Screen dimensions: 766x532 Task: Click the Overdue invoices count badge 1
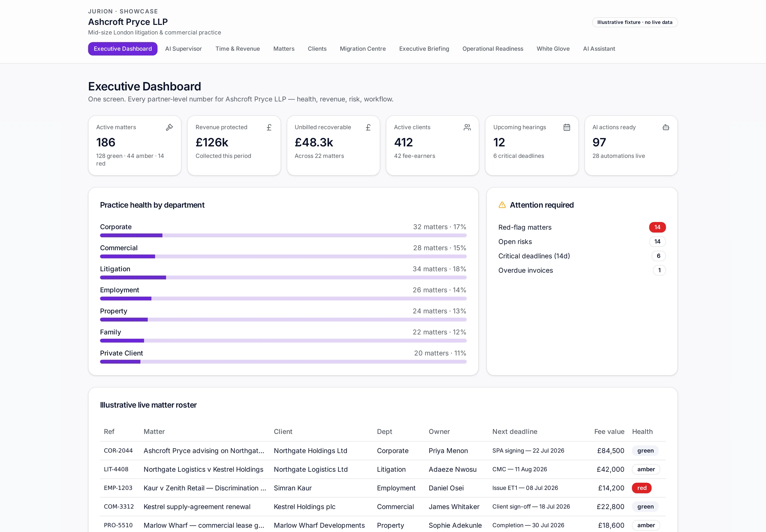[659, 270]
